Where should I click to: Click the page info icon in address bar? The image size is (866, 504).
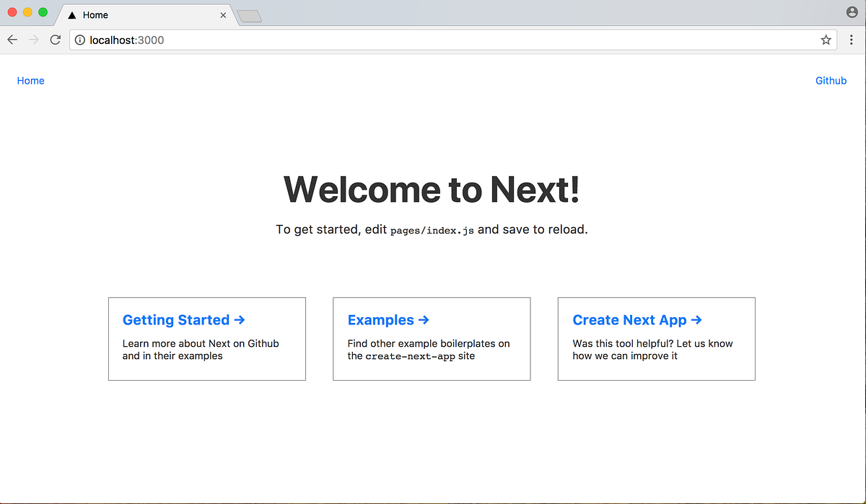pyautogui.click(x=79, y=40)
